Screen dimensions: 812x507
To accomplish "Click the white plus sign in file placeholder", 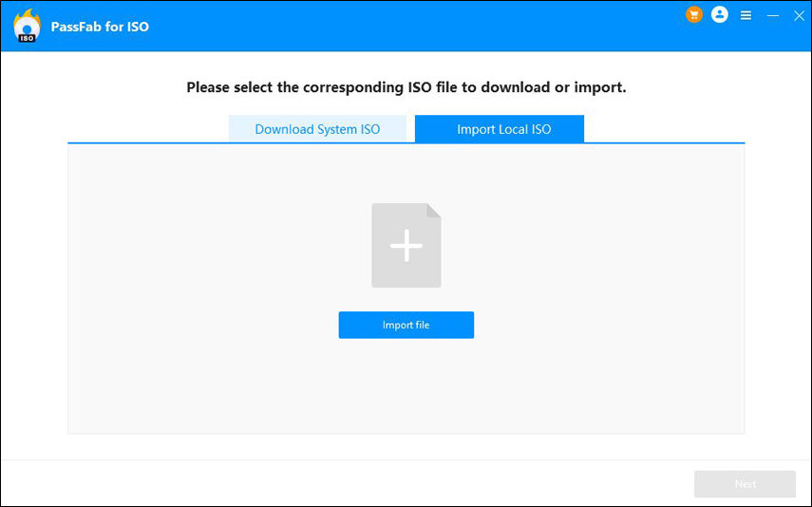I will [406, 246].
